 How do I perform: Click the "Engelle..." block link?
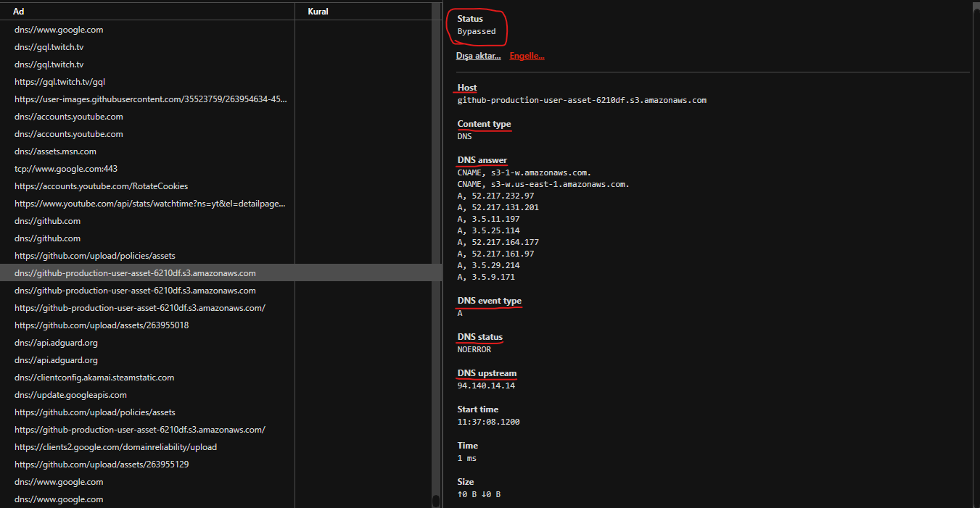527,55
